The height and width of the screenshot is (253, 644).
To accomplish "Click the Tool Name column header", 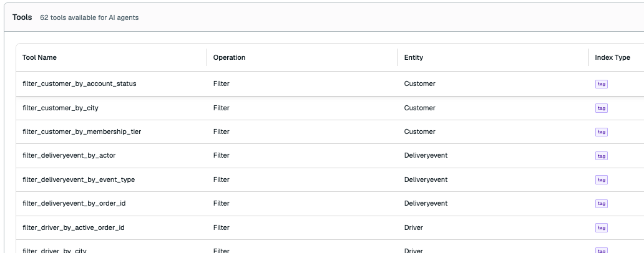I will point(39,57).
